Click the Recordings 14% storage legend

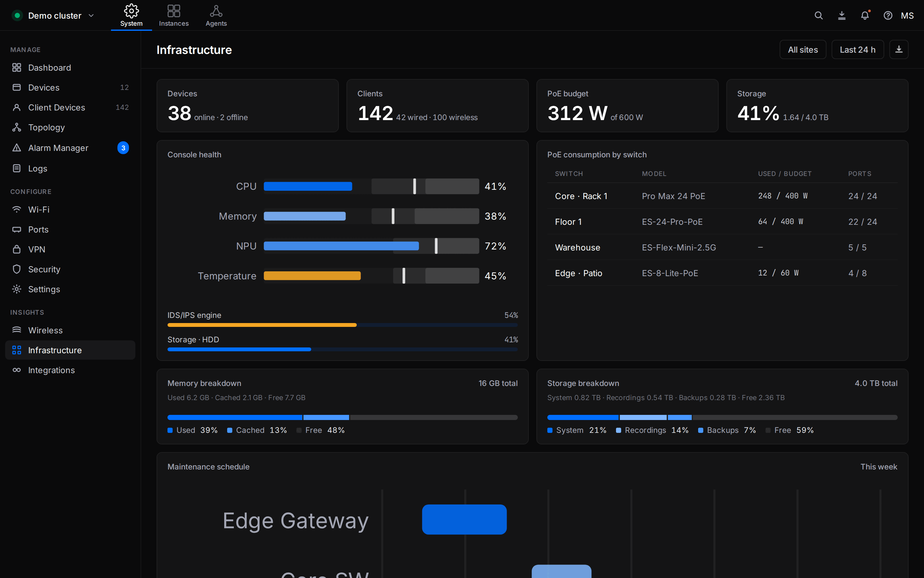[652, 430]
